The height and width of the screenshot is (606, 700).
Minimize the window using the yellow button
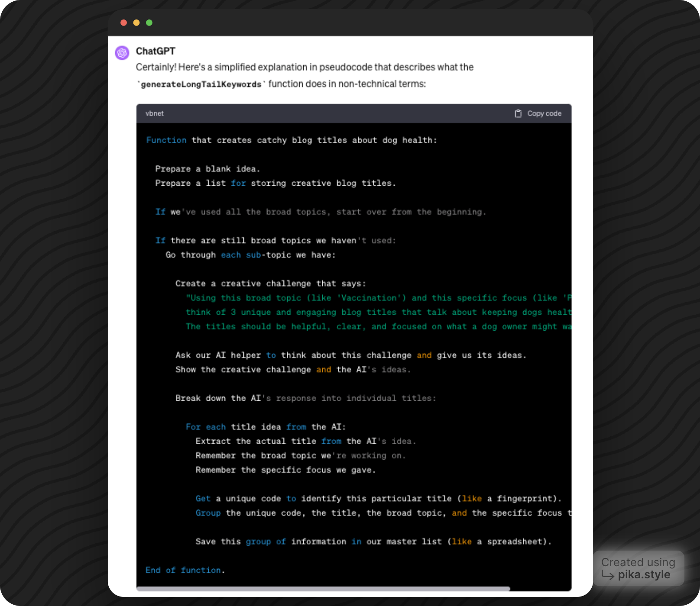136,23
